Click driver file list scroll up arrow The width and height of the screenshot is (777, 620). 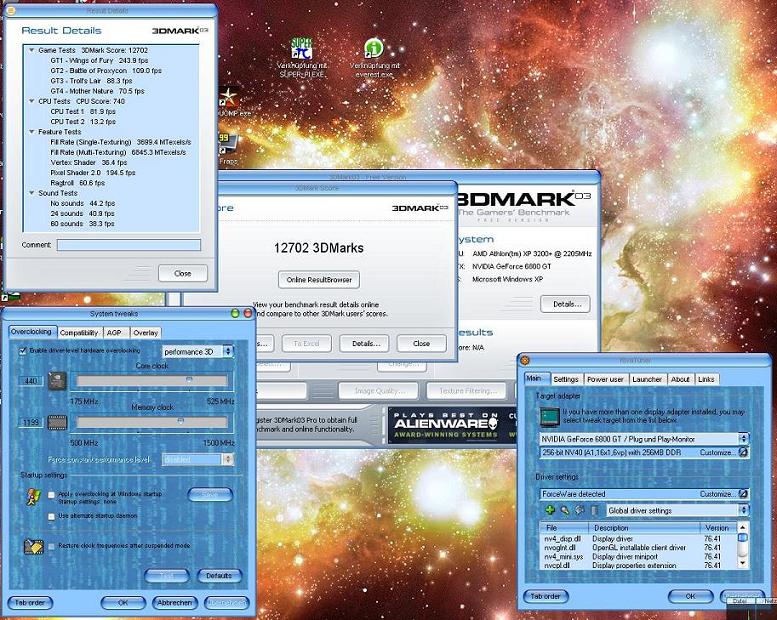(742, 527)
